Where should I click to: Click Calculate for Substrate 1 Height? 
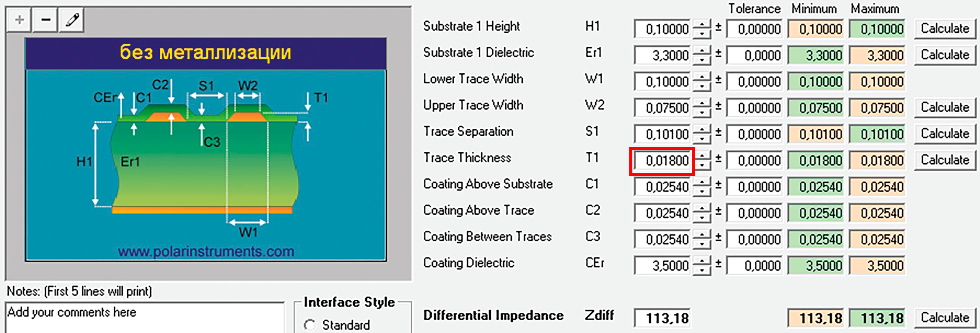(945, 29)
